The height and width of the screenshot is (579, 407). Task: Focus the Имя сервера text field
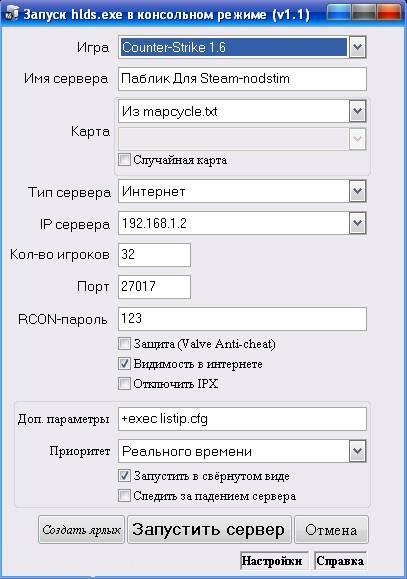coord(242,79)
